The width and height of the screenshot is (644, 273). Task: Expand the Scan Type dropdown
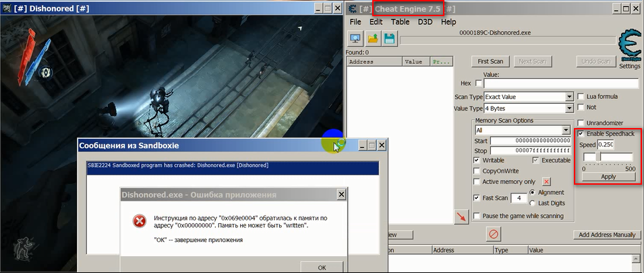point(569,96)
